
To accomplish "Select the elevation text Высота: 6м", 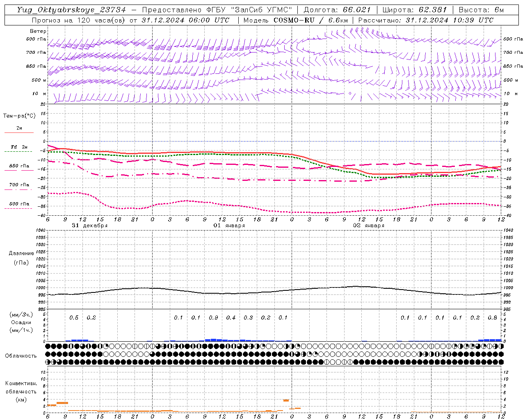I will pos(481,10).
